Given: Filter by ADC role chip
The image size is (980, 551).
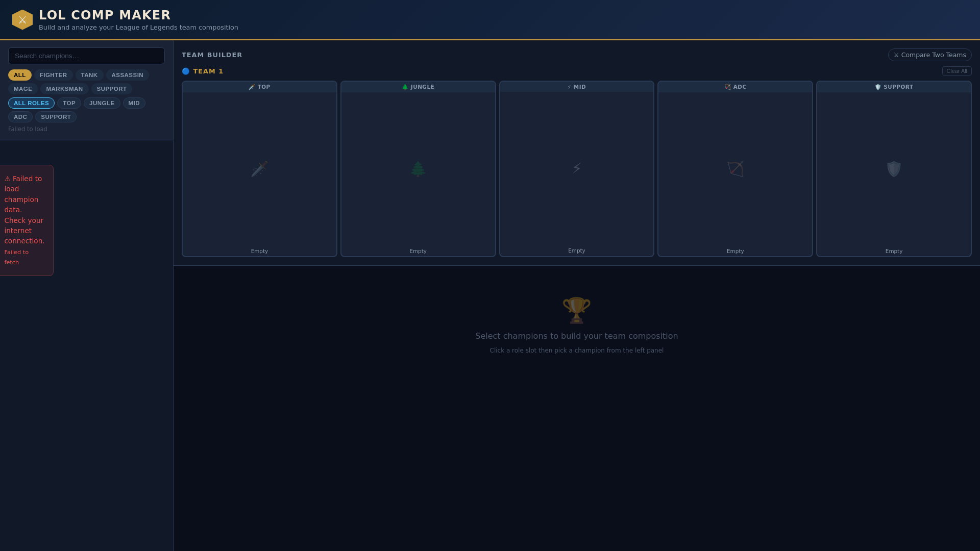Looking at the screenshot, I should point(20,117).
